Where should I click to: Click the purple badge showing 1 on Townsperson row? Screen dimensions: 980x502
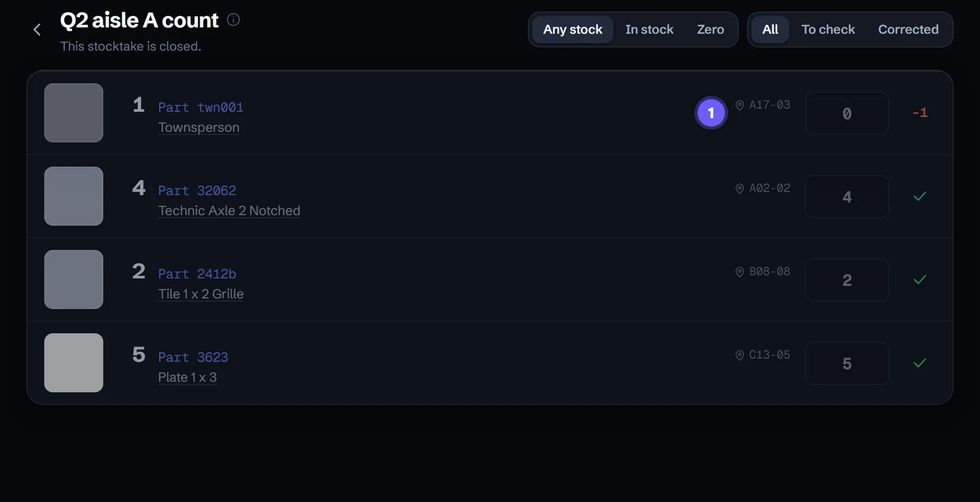click(x=711, y=113)
